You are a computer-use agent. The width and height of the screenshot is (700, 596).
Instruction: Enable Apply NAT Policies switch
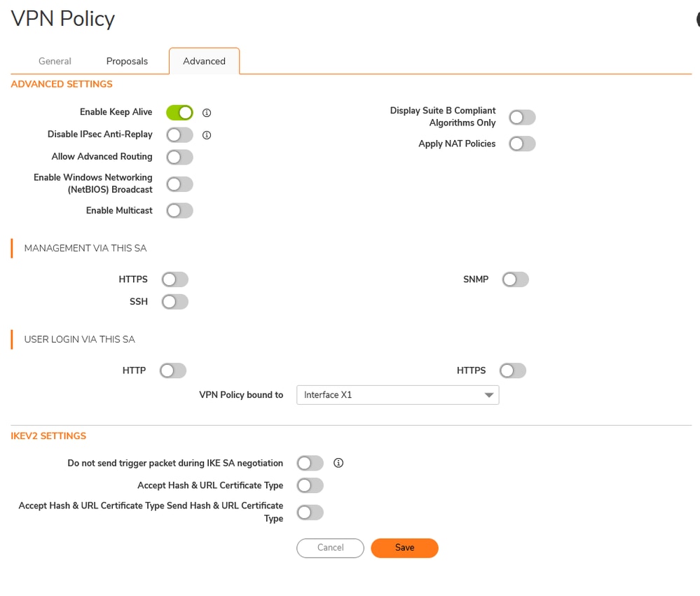click(522, 144)
